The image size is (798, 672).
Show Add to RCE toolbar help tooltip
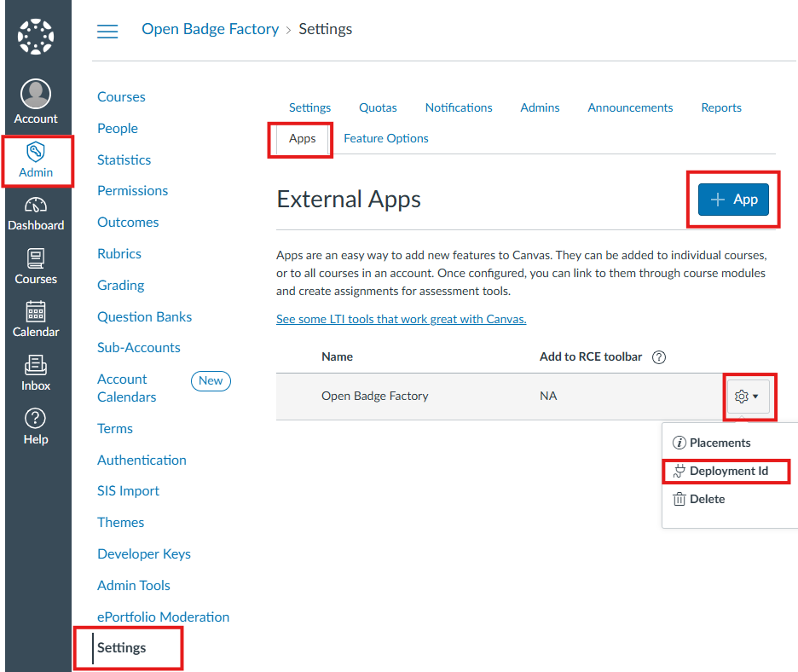pyautogui.click(x=658, y=357)
